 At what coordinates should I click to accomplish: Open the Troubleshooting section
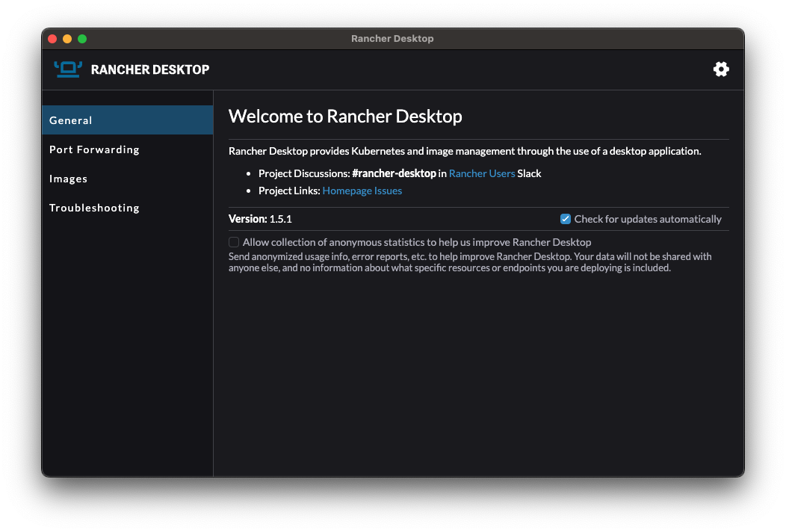[94, 207]
